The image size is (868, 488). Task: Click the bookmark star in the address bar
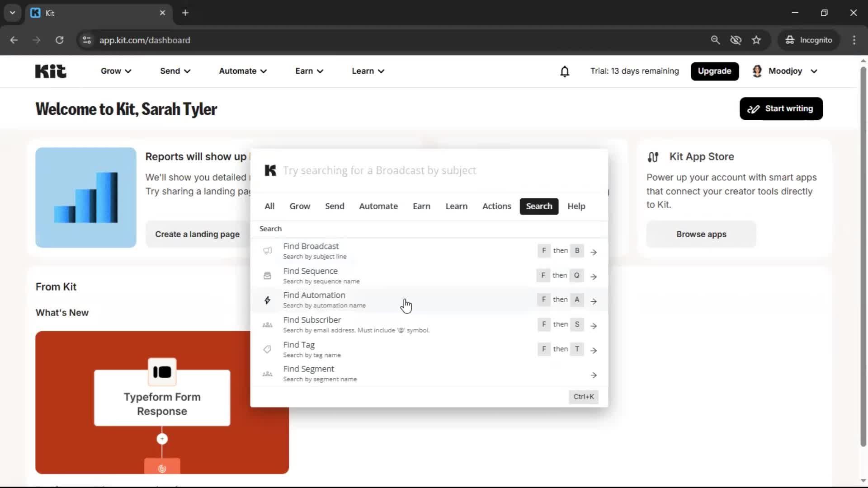pyautogui.click(x=756, y=40)
